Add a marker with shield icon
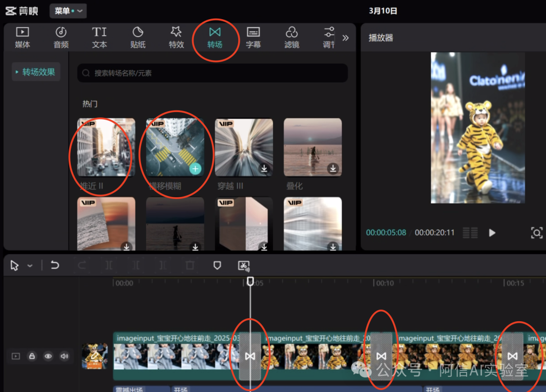The width and height of the screenshot is (546, 392). pyautogui.click(x=217, y=265)
